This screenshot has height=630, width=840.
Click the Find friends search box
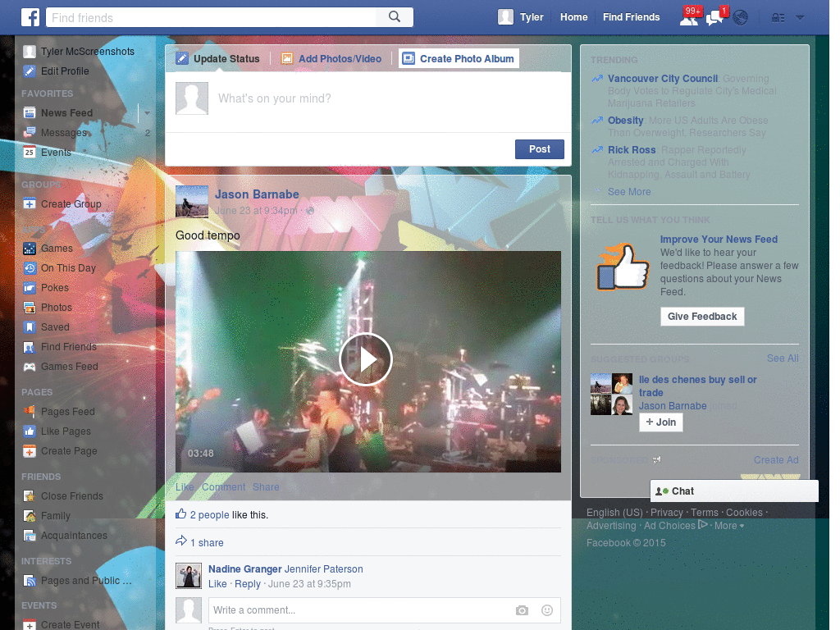[x=211, y=17]
